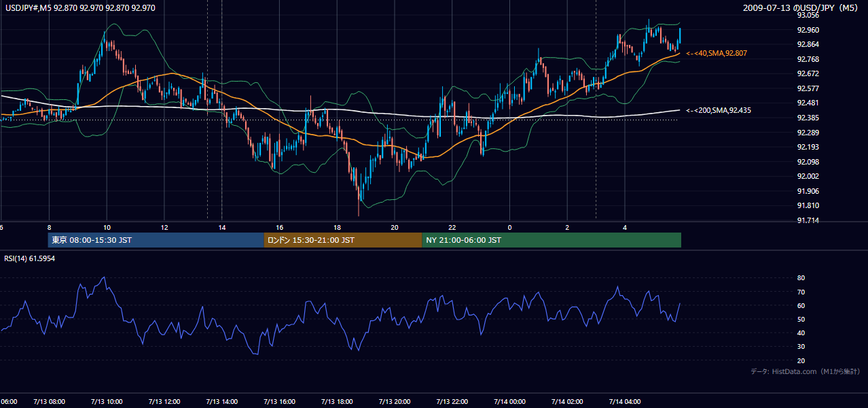Click price axis value 92.098
This screenshot has width=868, height=408.
click(x=808, y=162)
